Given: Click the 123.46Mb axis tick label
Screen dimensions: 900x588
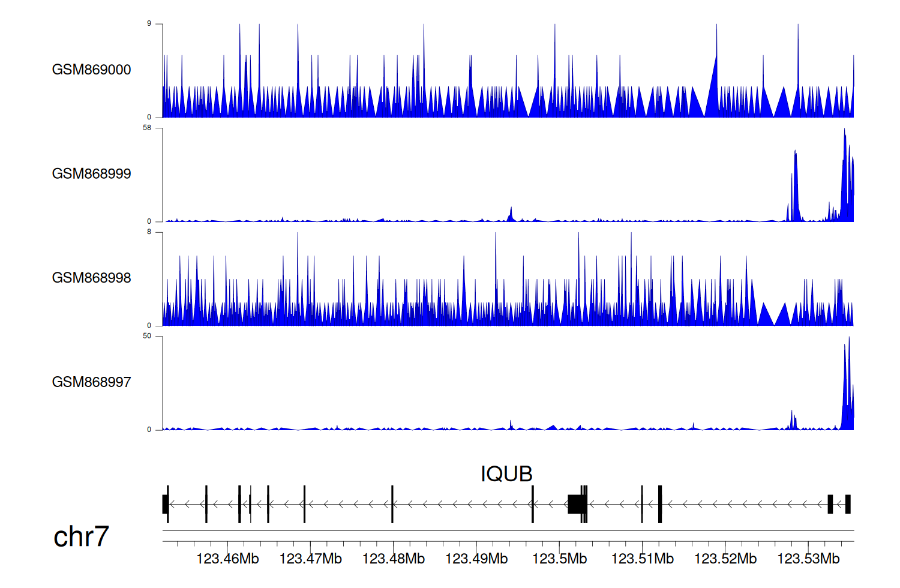Looking at the screenshot, I should pyautogui.click(x=227, y=559).
